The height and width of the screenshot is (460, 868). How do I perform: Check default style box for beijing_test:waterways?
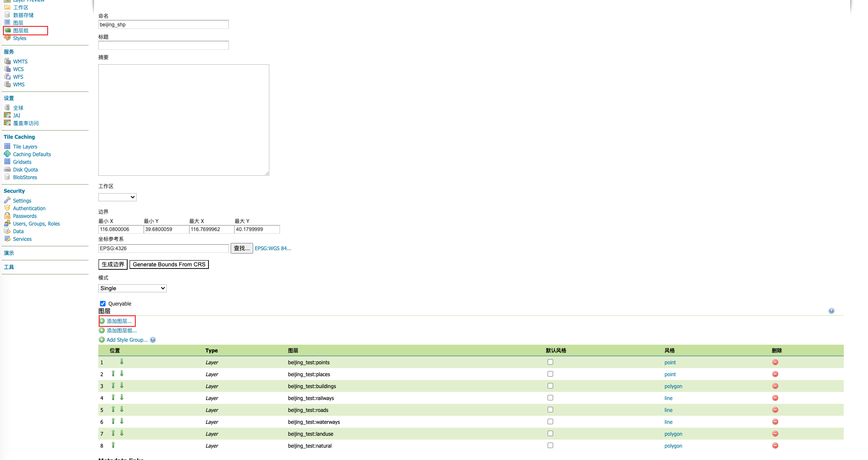click(550, 422)
